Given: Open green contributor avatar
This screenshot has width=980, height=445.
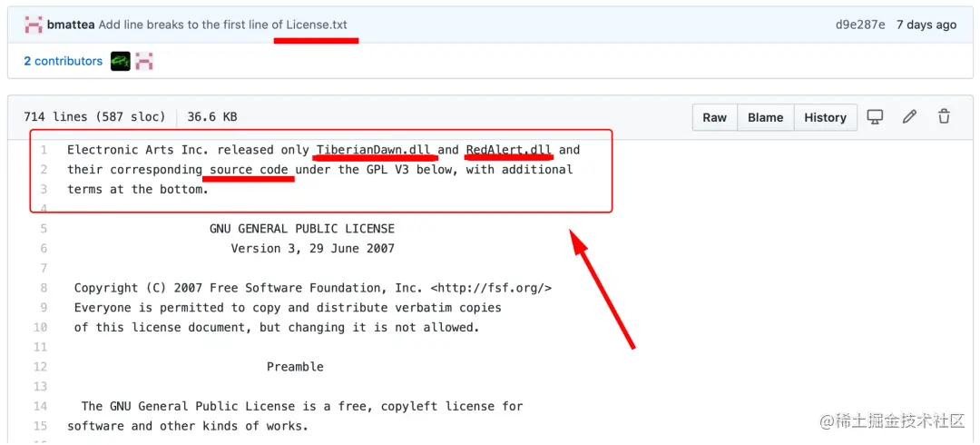Looking at the screenshot, I should 121,61.
